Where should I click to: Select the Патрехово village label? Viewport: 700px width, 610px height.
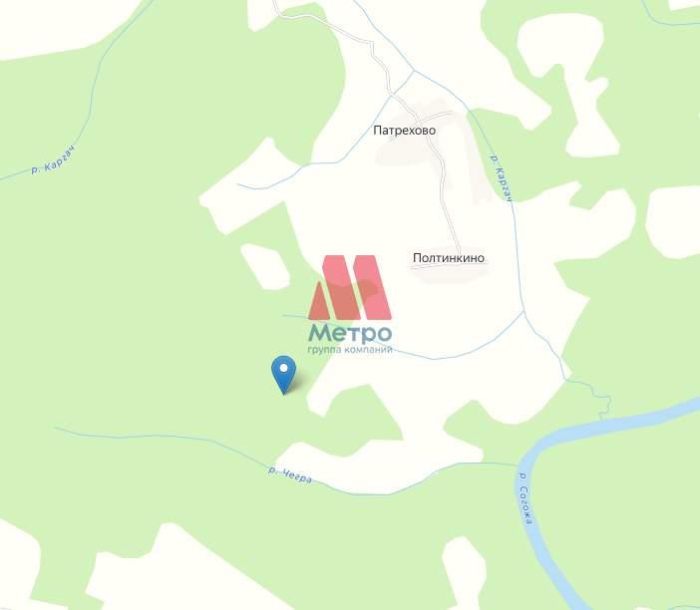[x=404, y=131]
